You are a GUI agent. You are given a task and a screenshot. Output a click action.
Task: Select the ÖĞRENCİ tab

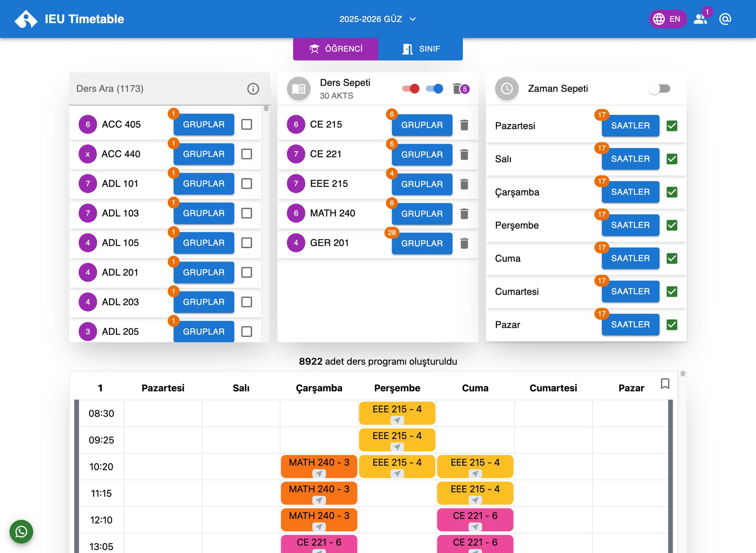pos(336,49)
